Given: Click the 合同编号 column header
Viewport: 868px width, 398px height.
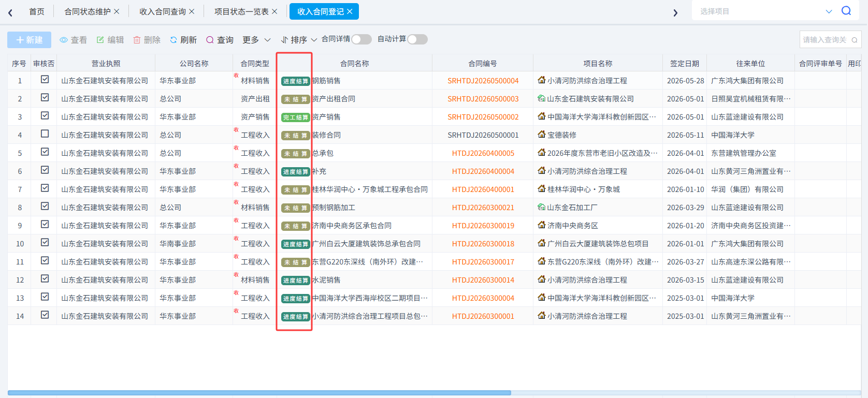Looking at the screenshot, I should tap(483, 64).
